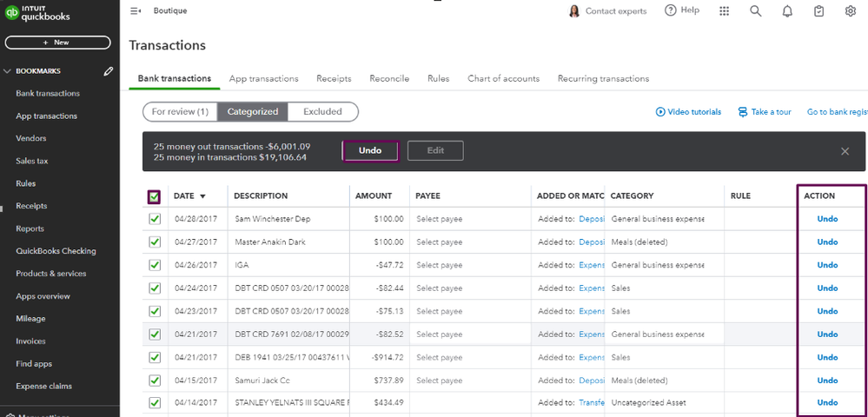Uncheck the IGA transaction checkbox
This screenshot has width=868, height=417.
tap(155, 265)
